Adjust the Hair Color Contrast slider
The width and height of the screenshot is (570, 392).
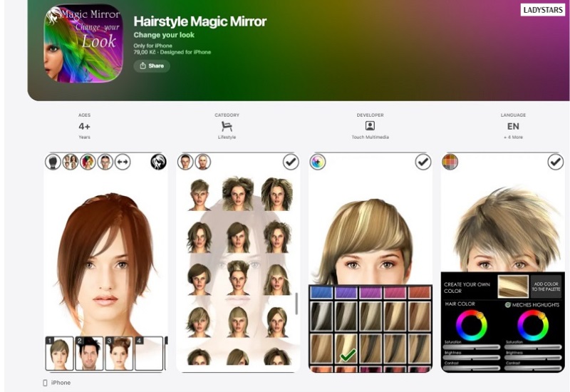click(x=472, y=368)
